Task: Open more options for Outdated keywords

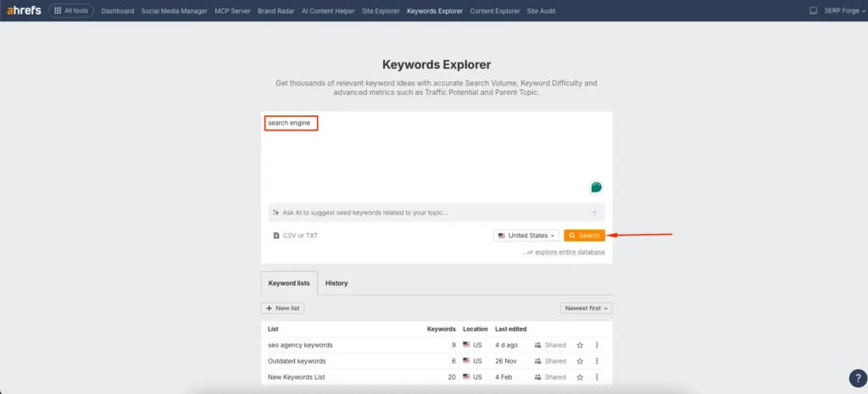Action: [x=597, y=361]
